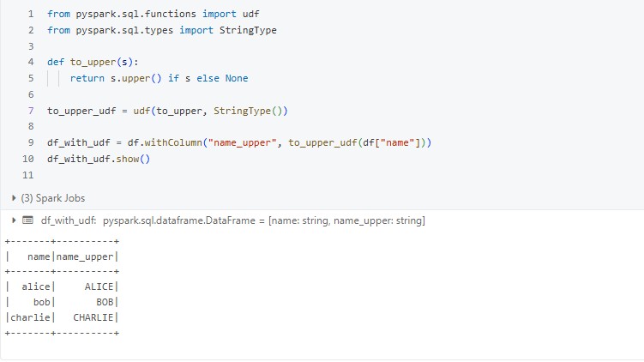Click 'def' keyword on line 4
This screenshot has width=644, height=362.
click(56, 62)
